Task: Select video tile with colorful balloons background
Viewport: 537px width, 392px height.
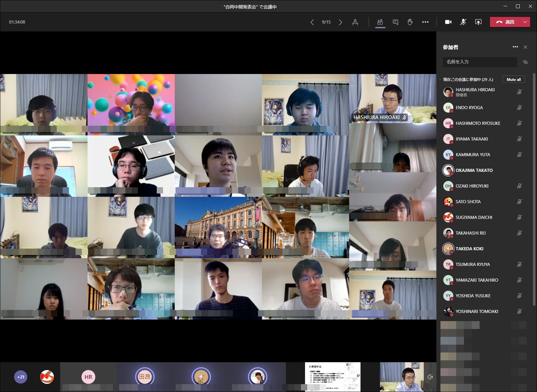Action: pos(131,104)
